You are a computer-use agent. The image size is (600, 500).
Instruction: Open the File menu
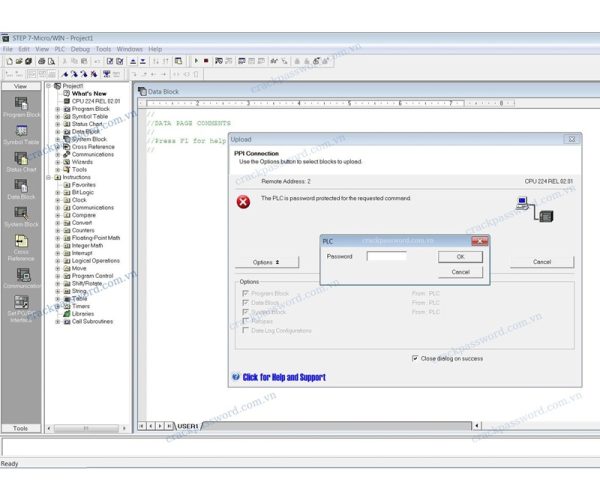click(x=8, y=49)
